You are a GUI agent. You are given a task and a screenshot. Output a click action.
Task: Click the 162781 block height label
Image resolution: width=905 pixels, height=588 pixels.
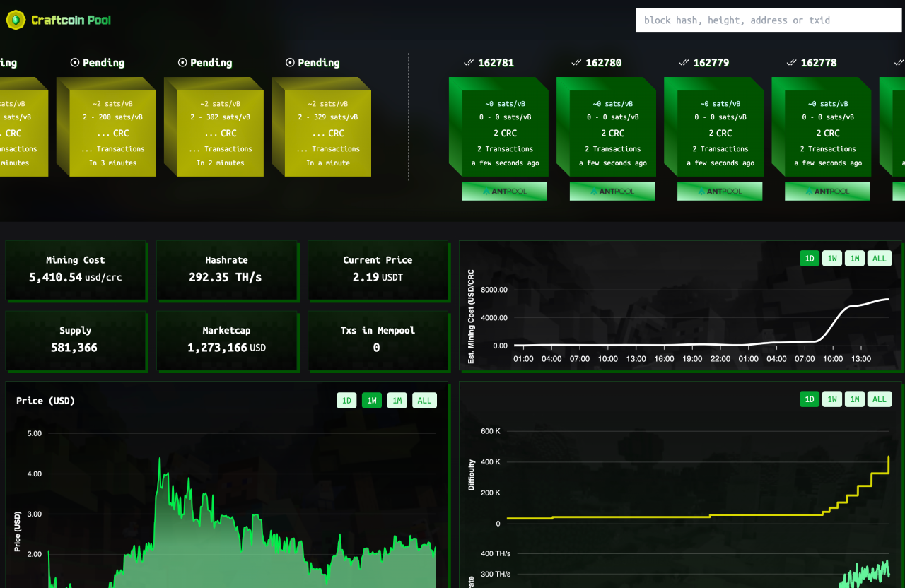tap(496, 63)
